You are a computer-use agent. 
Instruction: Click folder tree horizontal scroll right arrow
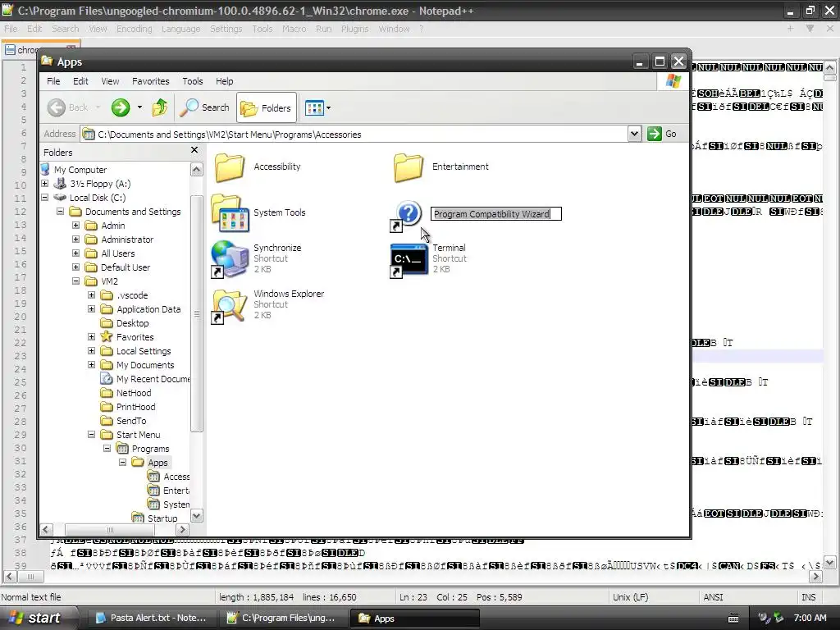[183, 529]
